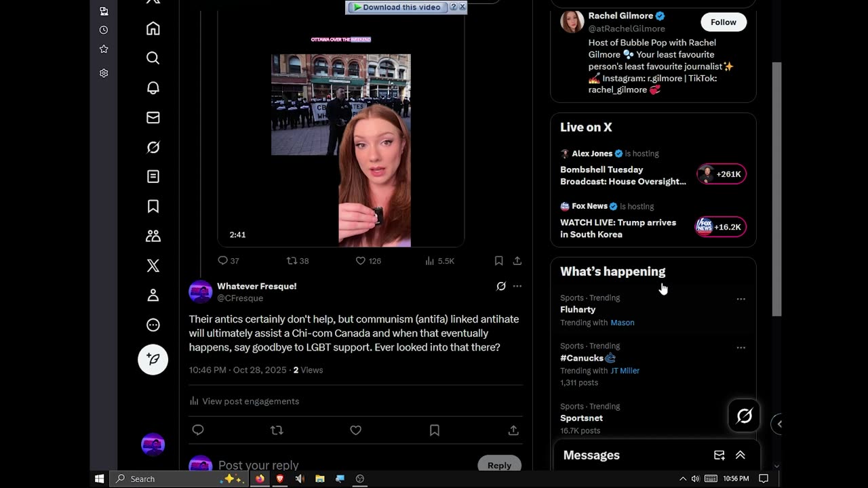Viewport: 868px width, 488px height.
Task: Click View post engagements
Action: (x=244, y=401)
